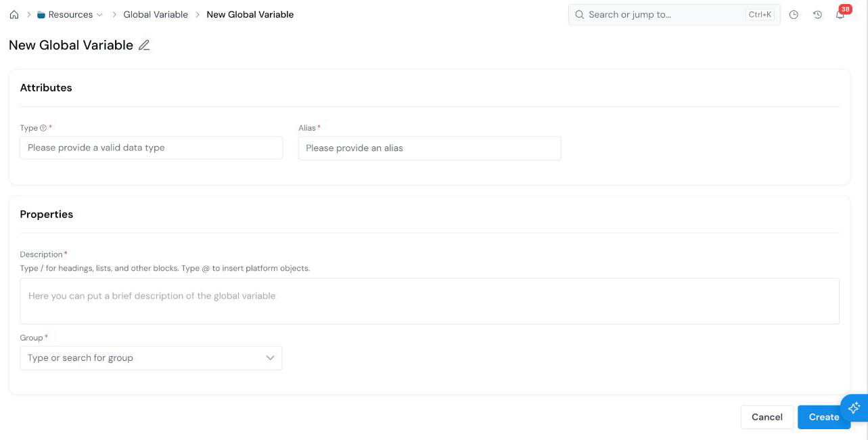Click the Group dropdown chevron arrow
This screenshot has height=440, width=868.
270,358
